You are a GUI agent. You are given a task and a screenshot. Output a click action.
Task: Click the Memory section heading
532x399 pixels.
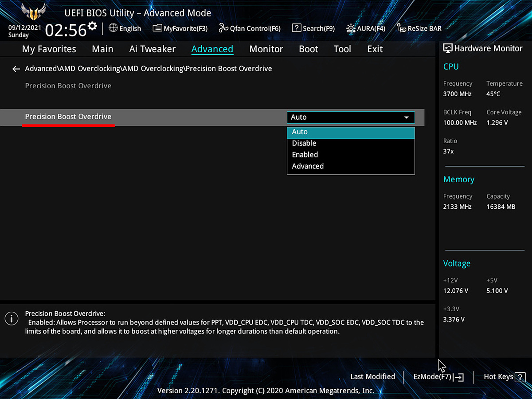tap(459, 180)
